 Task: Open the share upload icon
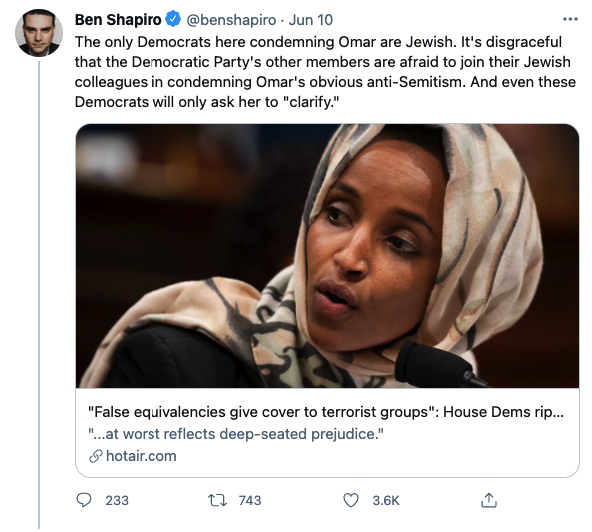coord(489,500)
